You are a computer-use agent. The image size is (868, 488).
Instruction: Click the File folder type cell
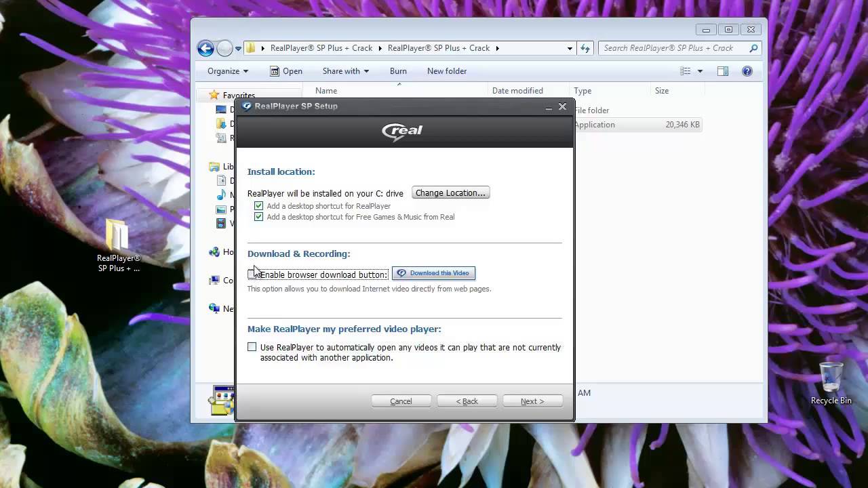(592, 110)
